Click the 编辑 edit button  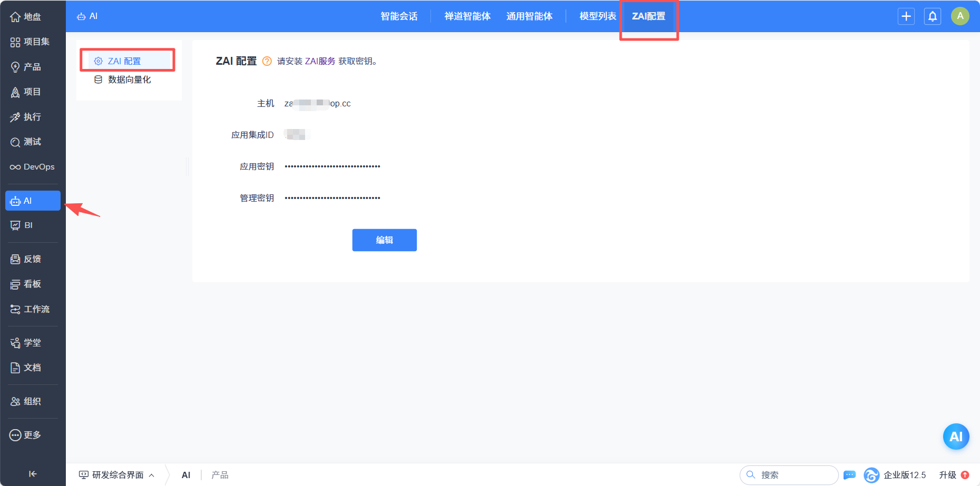coord(385,240)
